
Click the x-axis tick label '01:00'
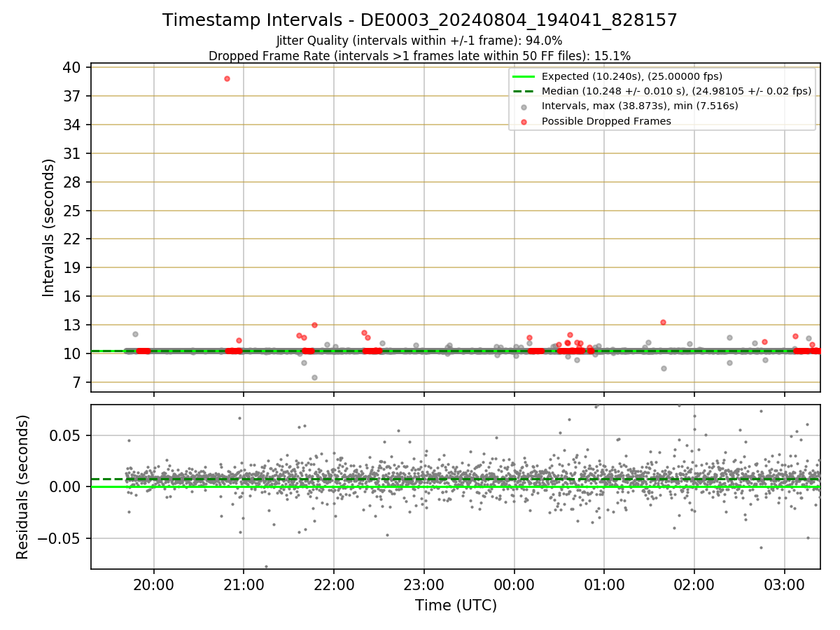point(604,584)
